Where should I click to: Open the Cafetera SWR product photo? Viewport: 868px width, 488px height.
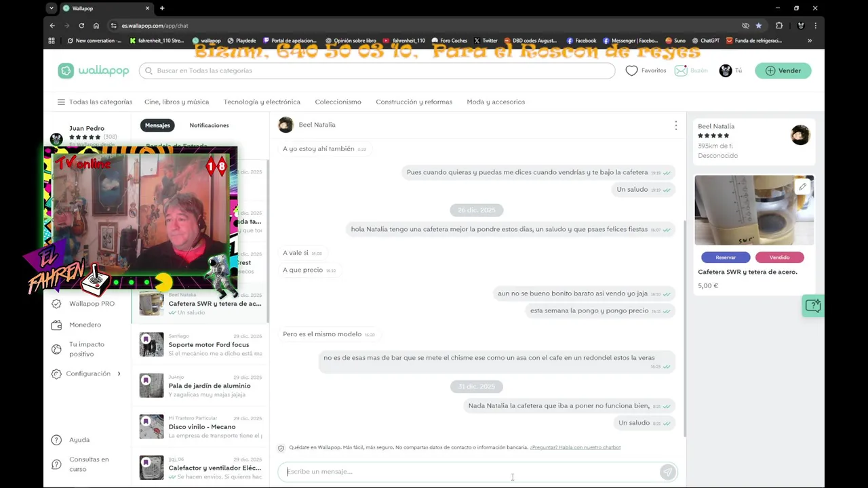[x=754, y=210]
